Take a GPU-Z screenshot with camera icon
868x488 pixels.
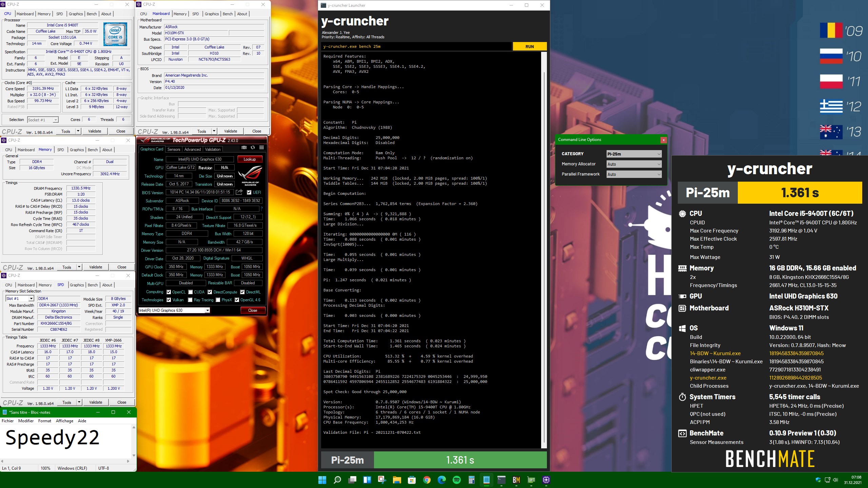[x=244, y=148]
